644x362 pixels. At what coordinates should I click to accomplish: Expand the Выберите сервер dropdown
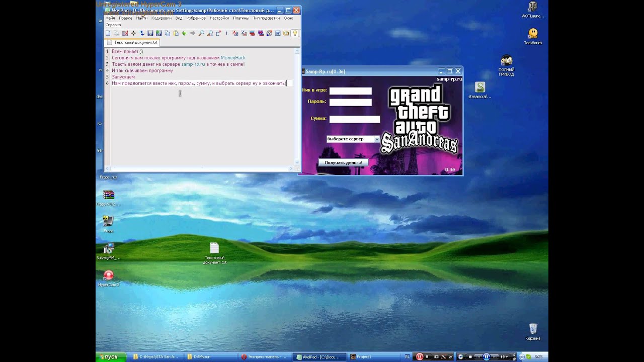click(376, 139)
